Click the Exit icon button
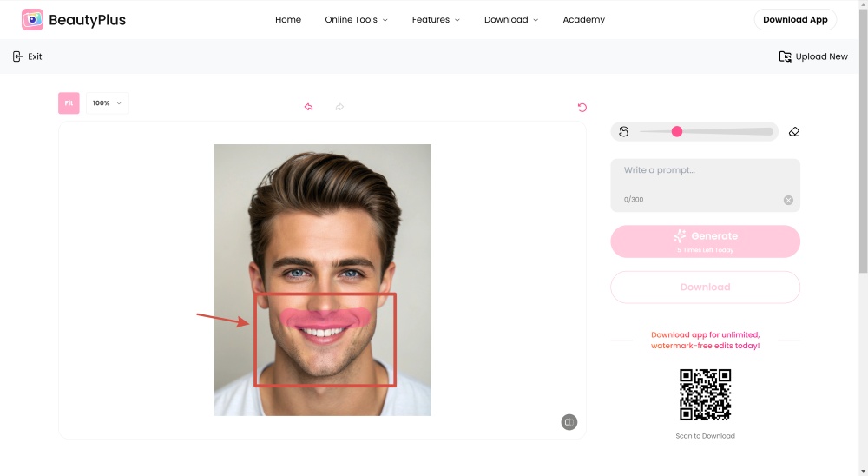 (17, 56)
